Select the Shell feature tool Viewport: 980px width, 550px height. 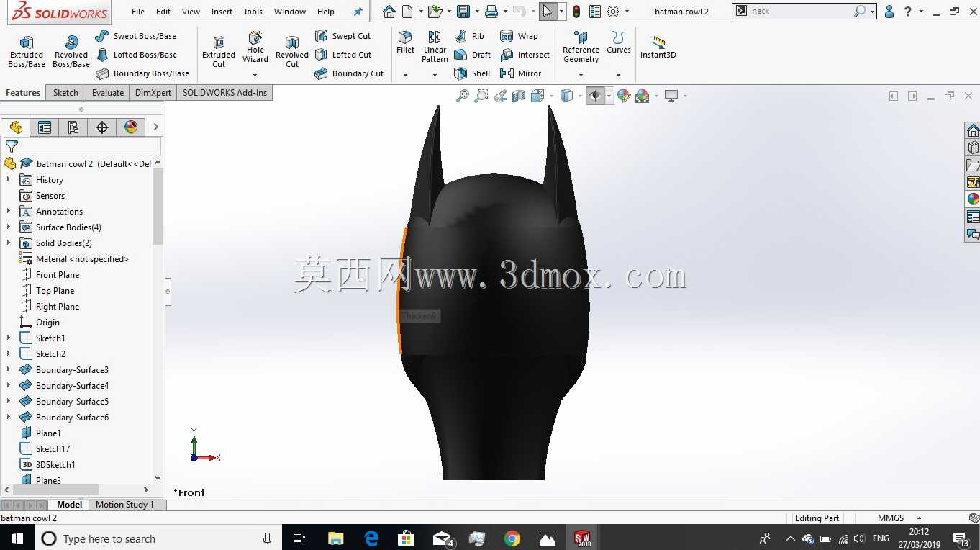pos(472,73)
